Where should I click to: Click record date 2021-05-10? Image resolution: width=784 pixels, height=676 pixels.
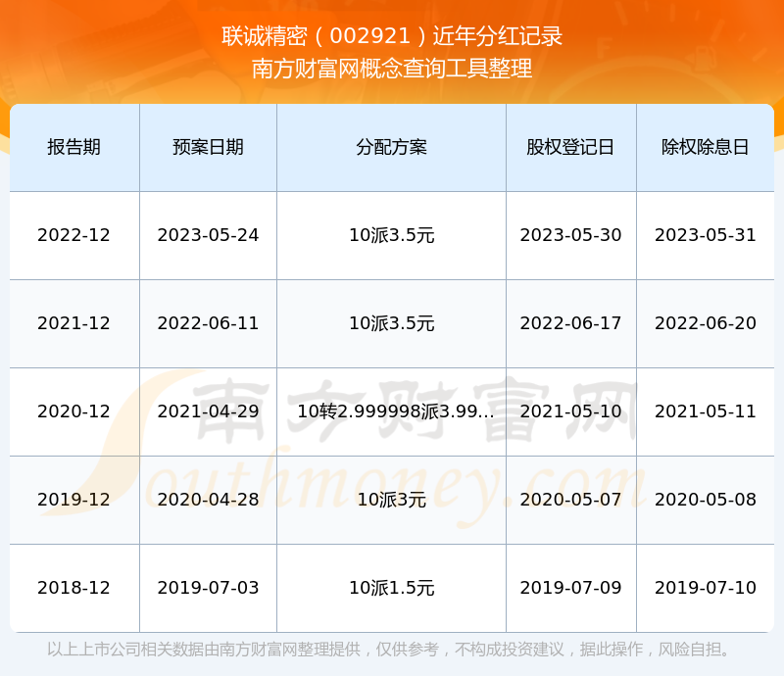(570, 411)
